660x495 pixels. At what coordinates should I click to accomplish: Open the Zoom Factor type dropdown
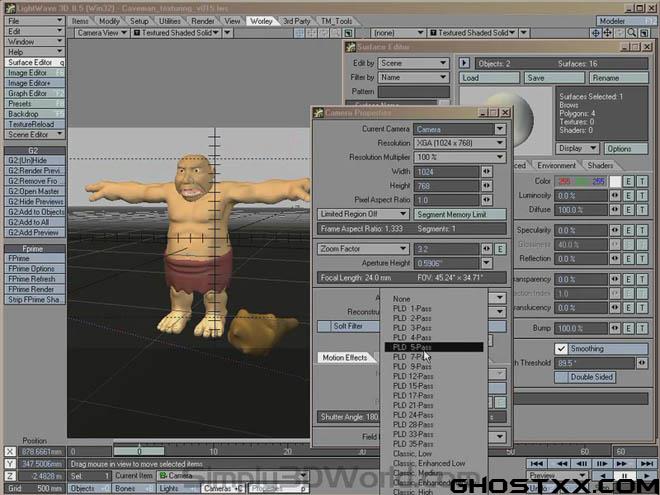[x=363, y=249]
